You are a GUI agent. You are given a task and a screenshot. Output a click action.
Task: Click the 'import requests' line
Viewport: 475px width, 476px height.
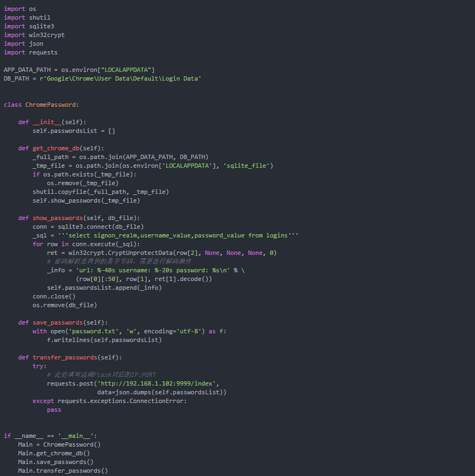pos(31,52)
